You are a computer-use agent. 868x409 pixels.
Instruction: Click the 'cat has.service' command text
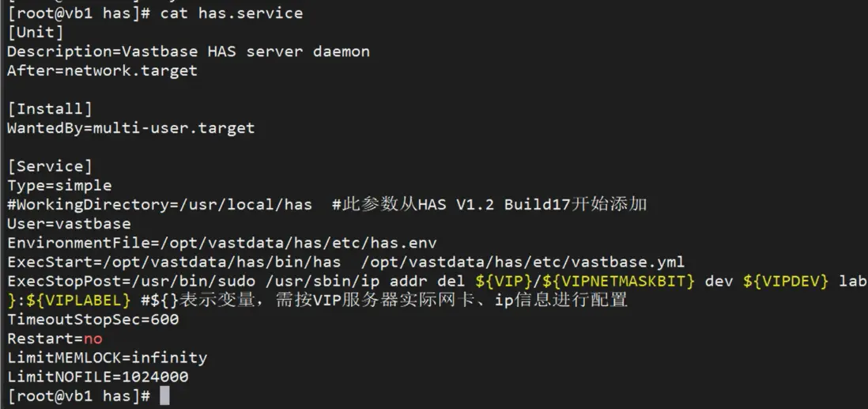[x=231, y=13]
